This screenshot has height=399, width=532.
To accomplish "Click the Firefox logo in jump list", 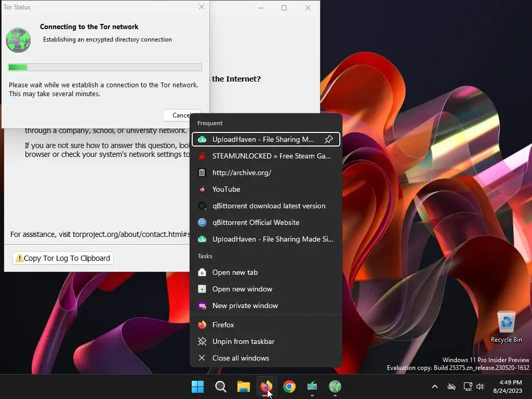I will point(202,325).
